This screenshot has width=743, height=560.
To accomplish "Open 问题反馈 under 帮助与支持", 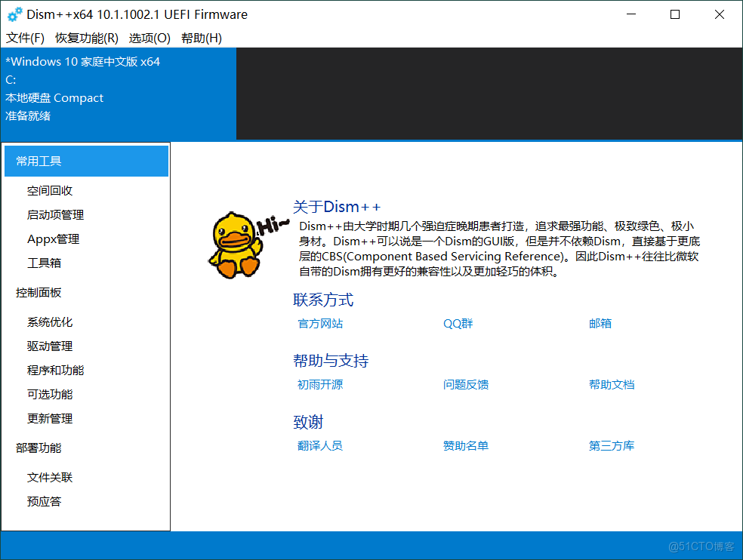I will (x=465, y=384).
